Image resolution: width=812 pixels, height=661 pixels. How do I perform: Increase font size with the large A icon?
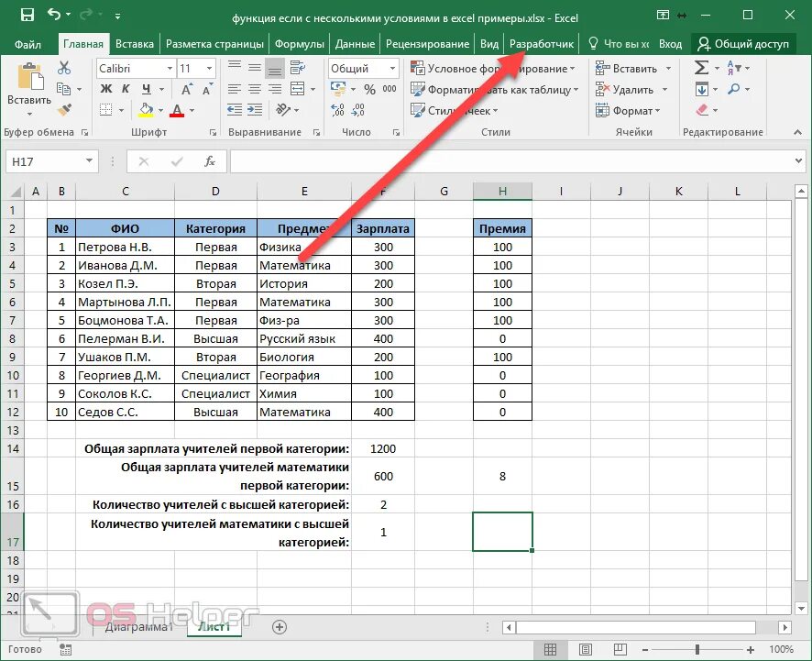pos(187,89)
